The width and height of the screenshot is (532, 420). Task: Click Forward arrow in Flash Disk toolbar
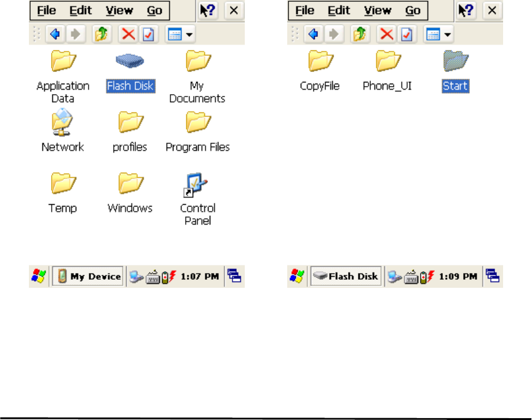333,34
